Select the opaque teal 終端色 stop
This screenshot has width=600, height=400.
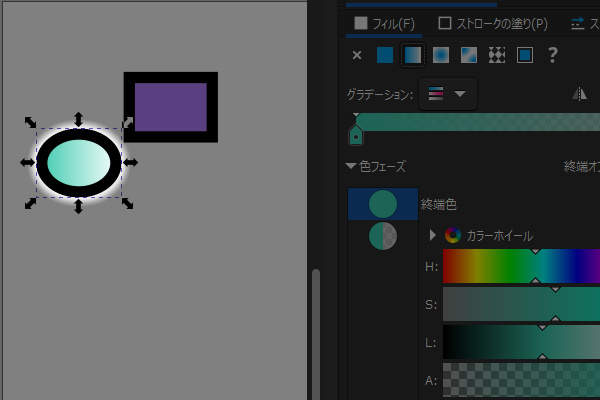point(383,204)
